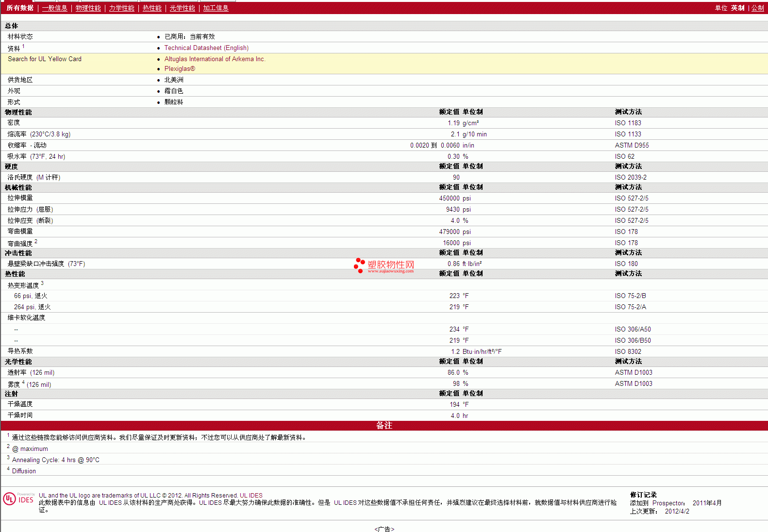Switch to the 一般信息 tab

point(54,8)
